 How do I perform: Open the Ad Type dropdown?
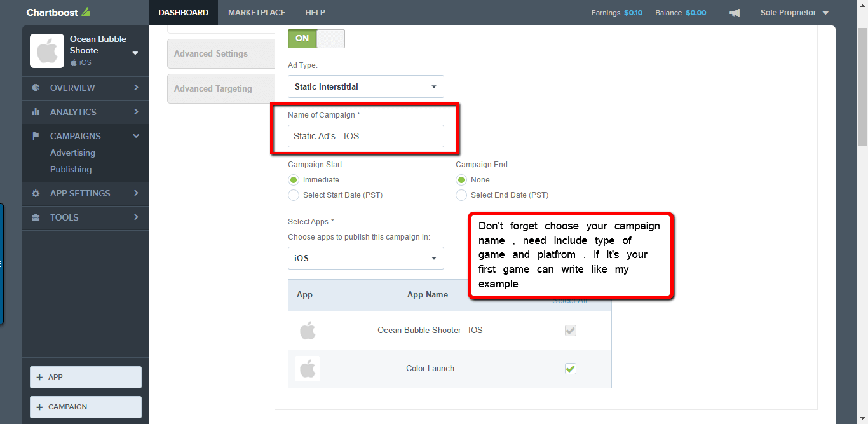366,86
